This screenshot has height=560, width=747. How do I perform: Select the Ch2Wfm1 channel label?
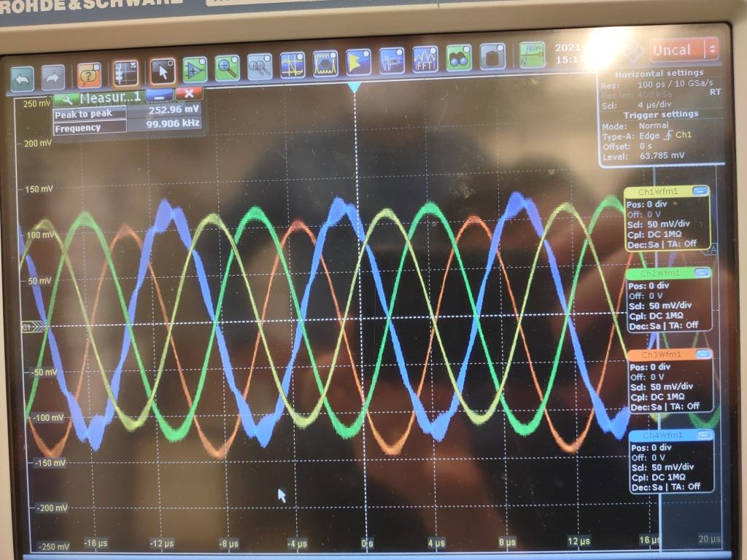[659, 273]
